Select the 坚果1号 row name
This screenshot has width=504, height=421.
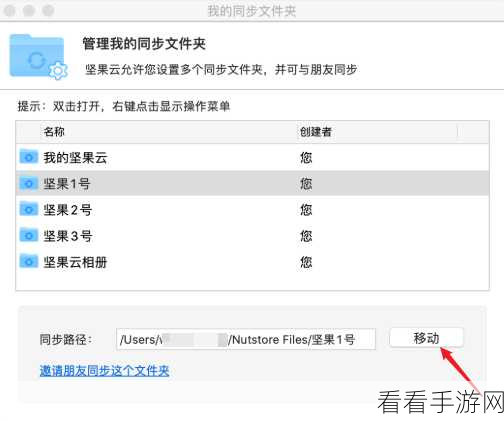(x=67, y=184)
